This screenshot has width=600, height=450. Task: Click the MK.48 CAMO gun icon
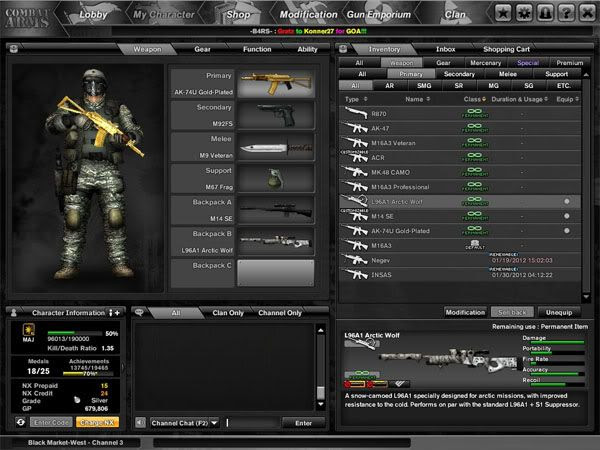coord(355,172)
